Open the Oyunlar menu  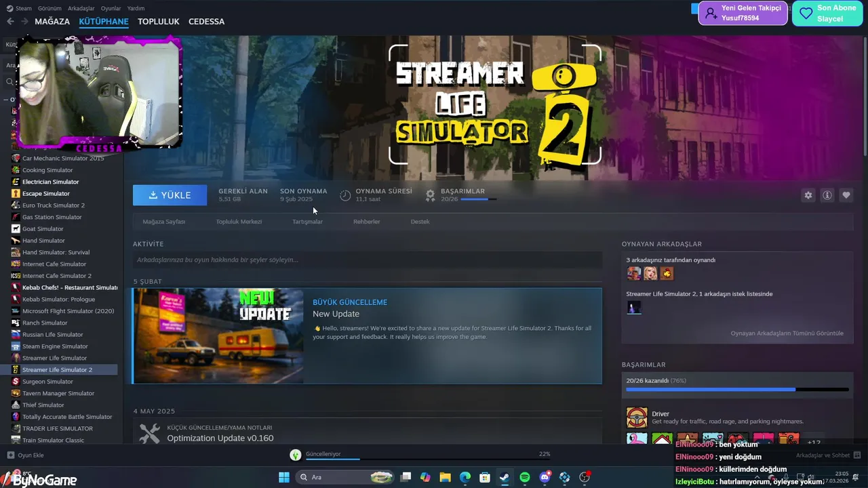111,8
